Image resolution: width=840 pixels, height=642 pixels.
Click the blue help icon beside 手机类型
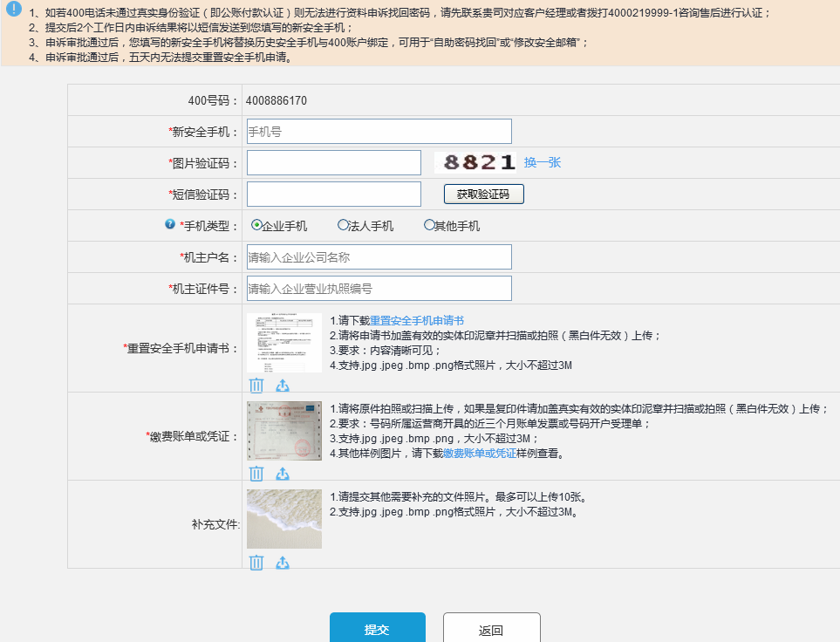click(x=170, y=224)
